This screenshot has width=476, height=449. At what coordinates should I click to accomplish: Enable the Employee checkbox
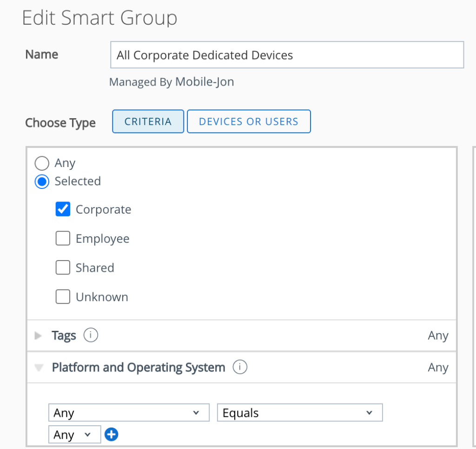(63, 238)
